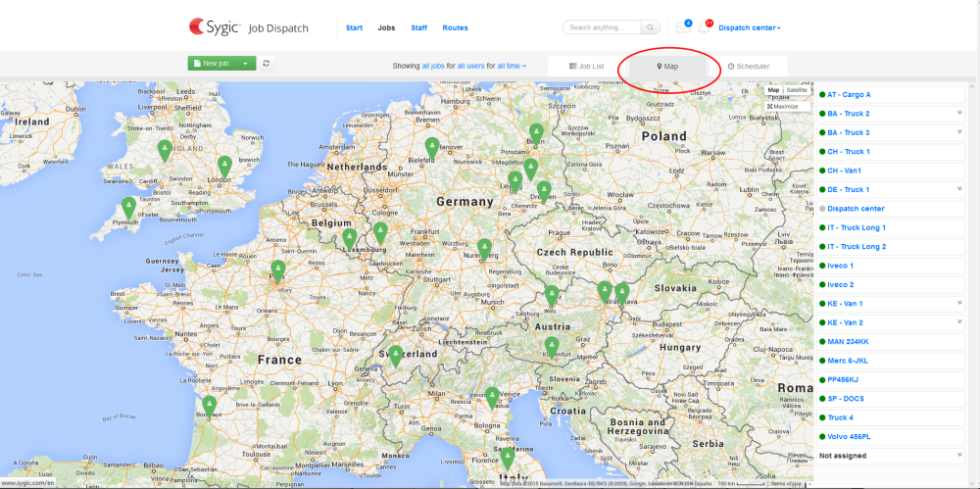This screenshot has height=489, width=980.
Task: Switch map to Satellite view
Action: click(x=797, y=90)
